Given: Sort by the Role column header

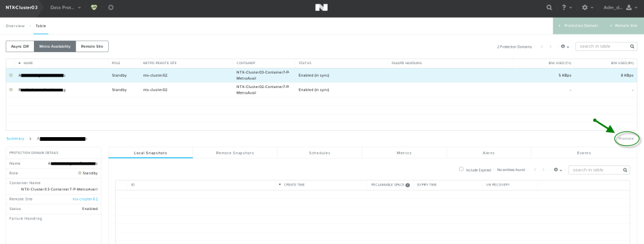Looking at the screenshot, I should [116, 64].
